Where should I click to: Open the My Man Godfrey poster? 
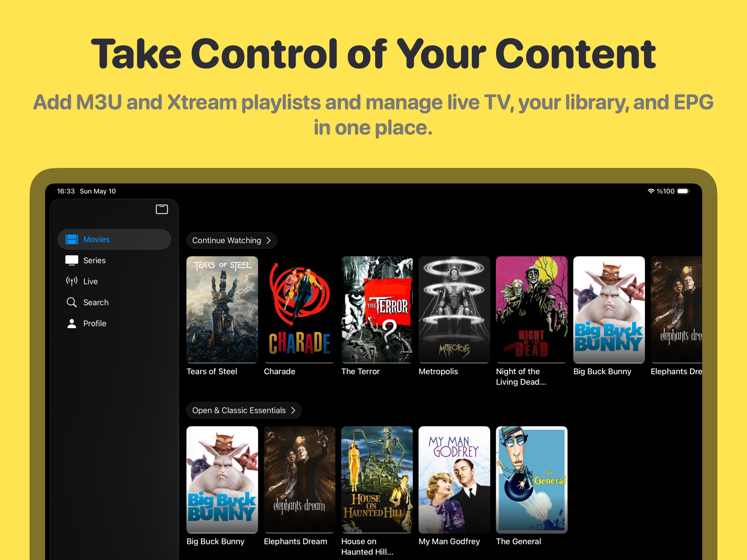point(454,480)
